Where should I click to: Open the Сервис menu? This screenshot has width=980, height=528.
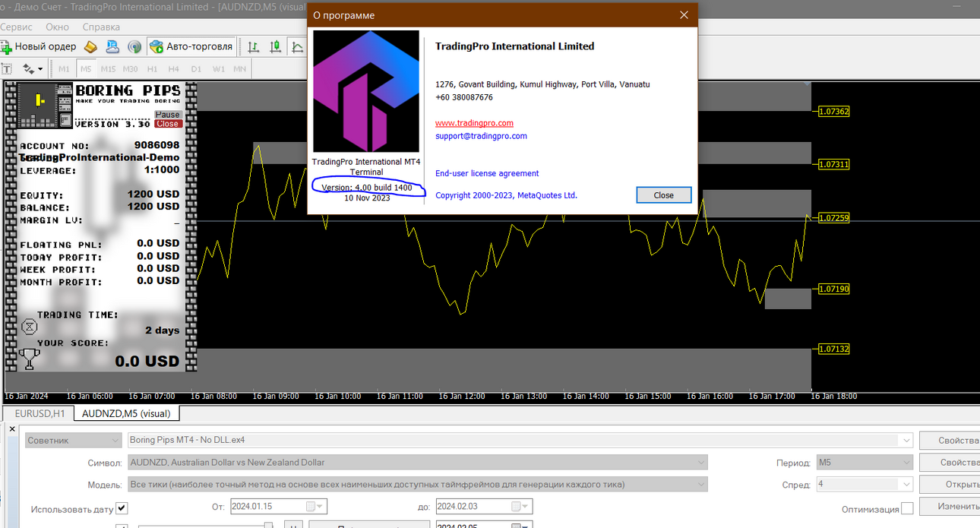click(x=16, y=27)
